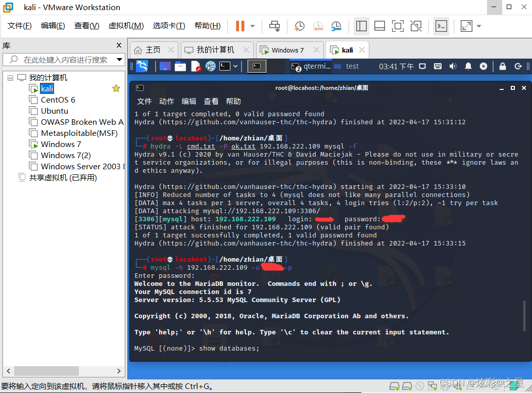The width and height of the screenshot is (532, 393).
Task: Open the terminal 编辑 menu
Action: [189, 102]
